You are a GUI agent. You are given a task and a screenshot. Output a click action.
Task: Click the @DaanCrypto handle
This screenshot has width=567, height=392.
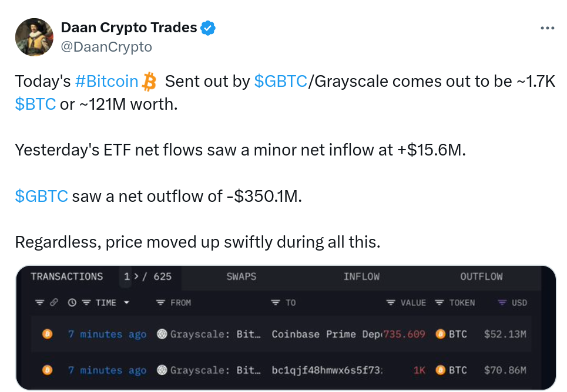[106, 47]
